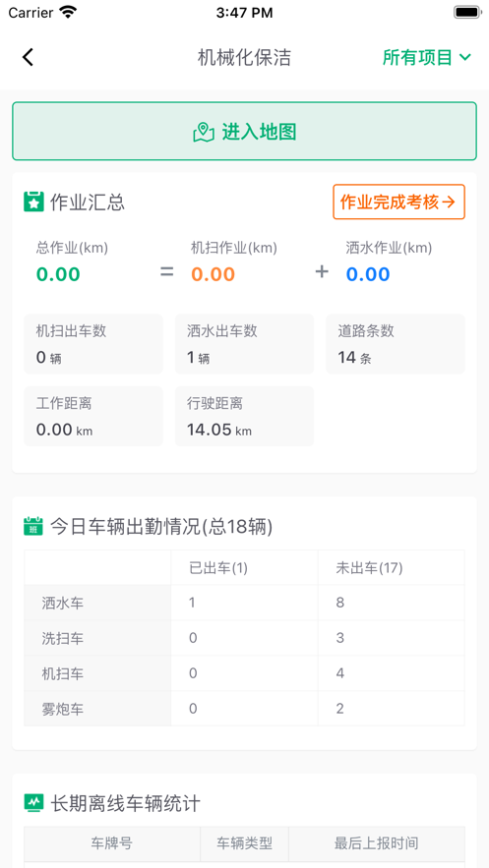
Task: Open 作业完成考核 assessment link
Action: point(398,203)
